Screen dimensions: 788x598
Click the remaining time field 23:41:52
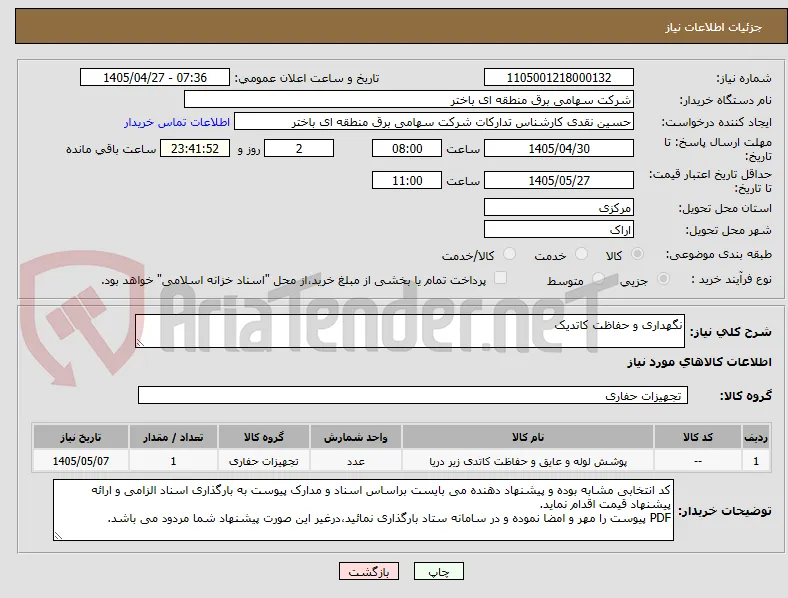pos(195,148)
